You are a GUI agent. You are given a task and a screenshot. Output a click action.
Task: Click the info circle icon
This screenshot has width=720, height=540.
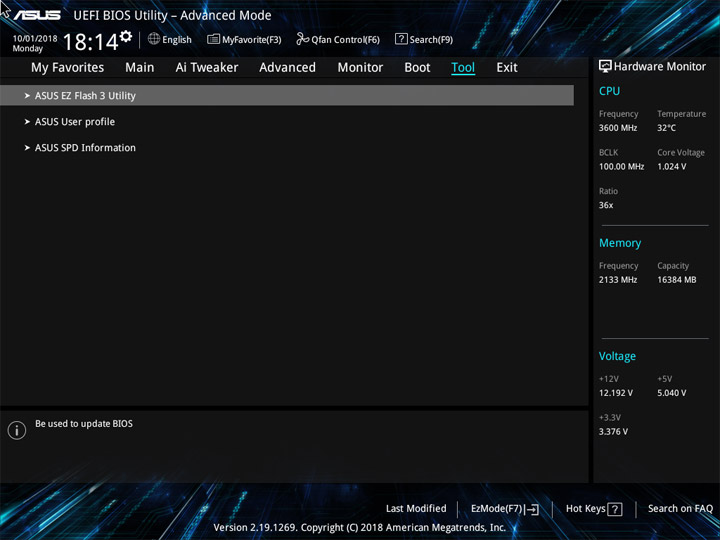tap(17, 430)
